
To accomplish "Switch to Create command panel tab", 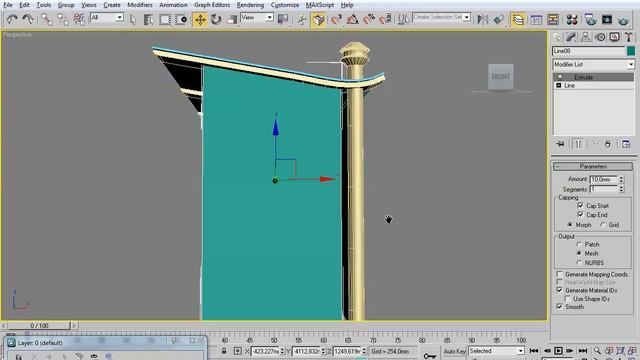I will pos(557,38).
